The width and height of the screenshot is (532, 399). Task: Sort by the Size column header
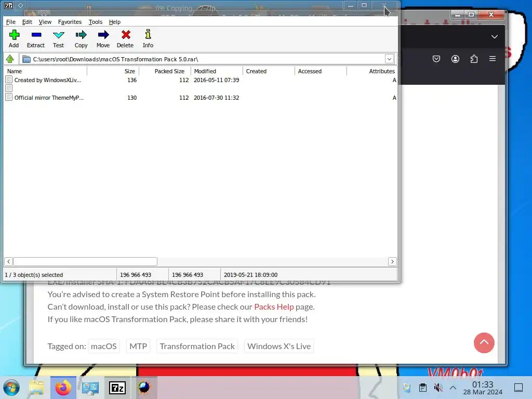click(113, 71)
